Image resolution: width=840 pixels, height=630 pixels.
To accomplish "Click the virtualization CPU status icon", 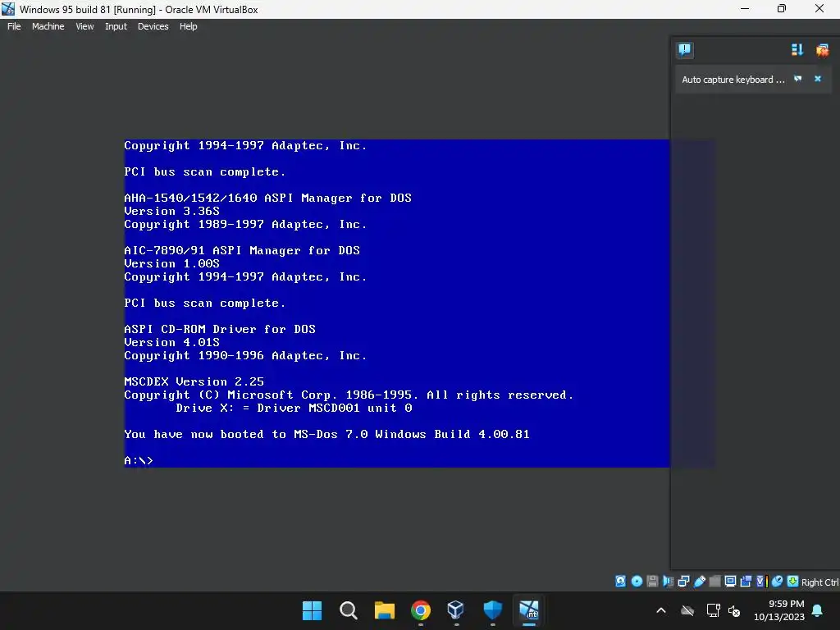I will coord(762,582).
